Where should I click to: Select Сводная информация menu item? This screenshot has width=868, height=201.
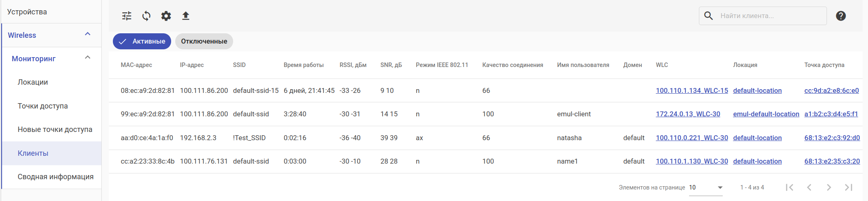click(55, 177)
